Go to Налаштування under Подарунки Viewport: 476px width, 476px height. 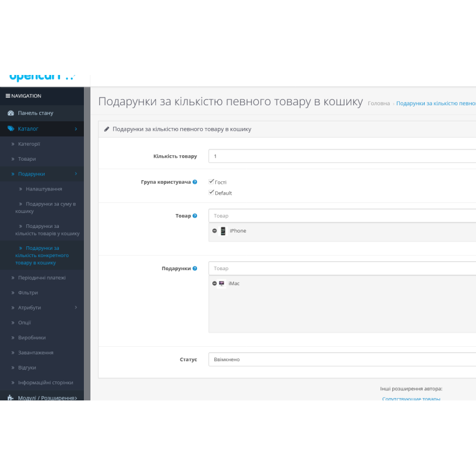pos(43,189)
